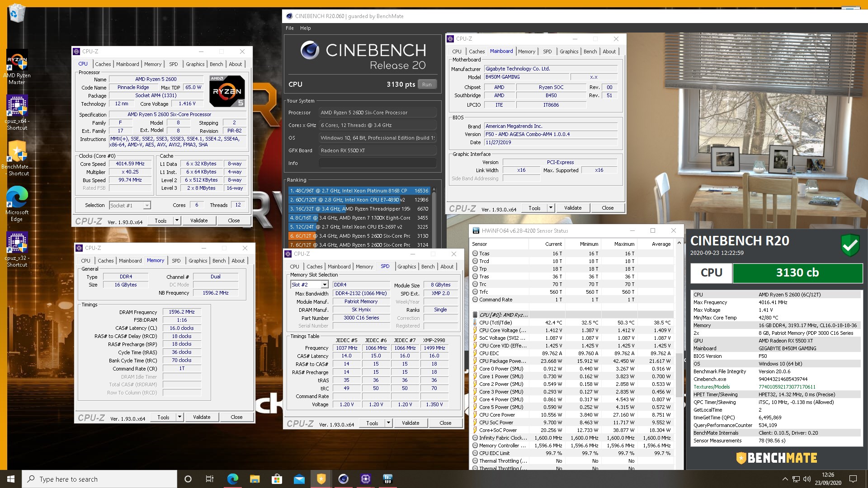Collapse the CPU [#0]: AMD Ryz... sensor group
This screenshot has width=868, height=488.
475,315
